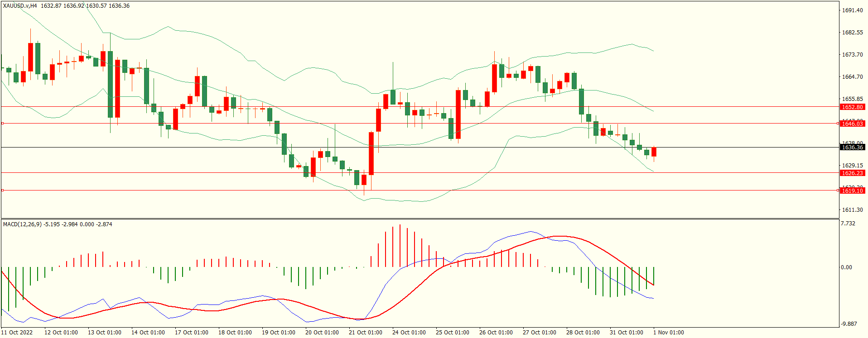868x338 pixels.
Task: Select the 1652.80 price level tag
Action: pos(852,107)
